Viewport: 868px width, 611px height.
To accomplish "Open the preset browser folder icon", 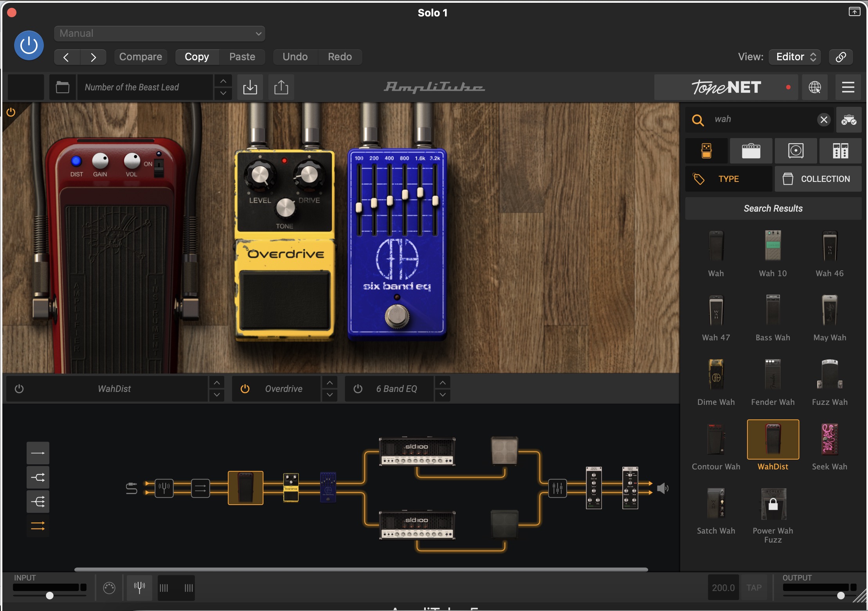I will [63, 87].
